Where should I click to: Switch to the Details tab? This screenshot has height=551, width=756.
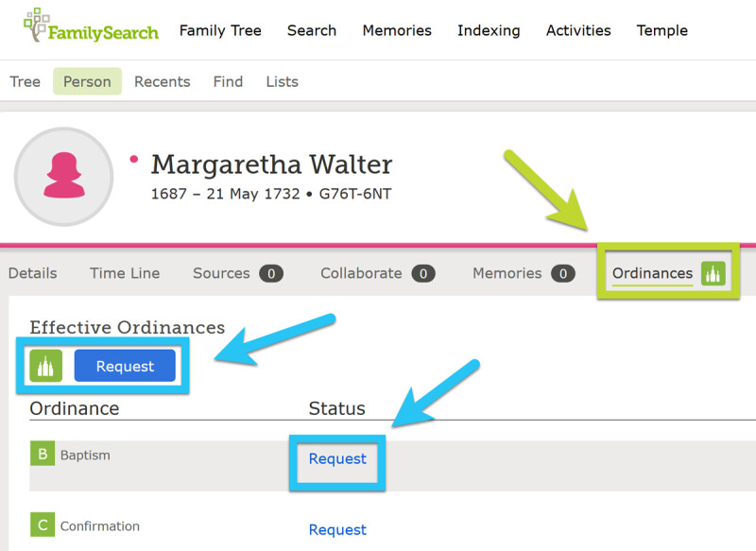point(33,273)
